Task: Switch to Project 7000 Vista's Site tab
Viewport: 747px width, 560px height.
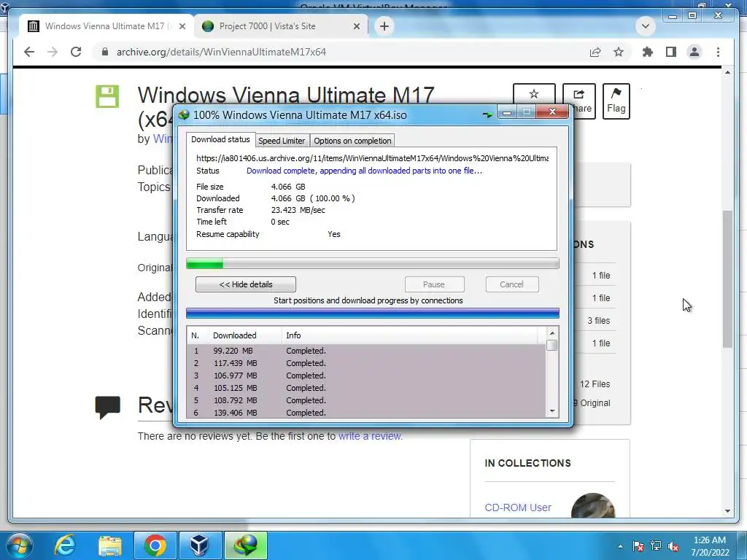Action: [281, 26]
